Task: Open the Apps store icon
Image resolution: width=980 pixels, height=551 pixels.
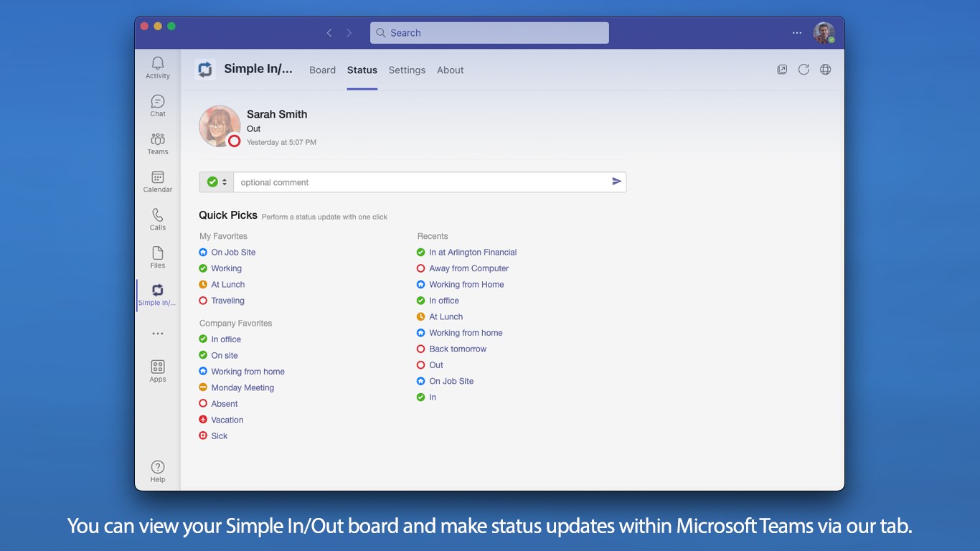Action: pos(158,371)
